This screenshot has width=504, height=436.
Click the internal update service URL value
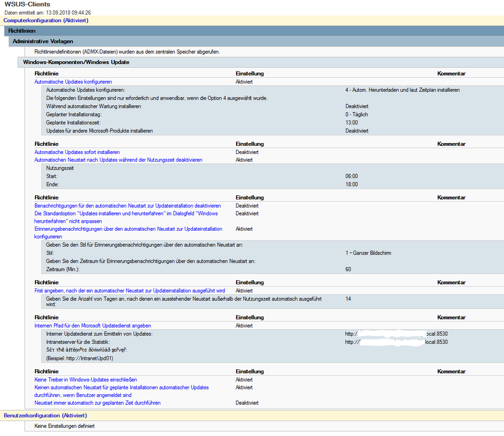pyautogui.click(x=396, y=334)
